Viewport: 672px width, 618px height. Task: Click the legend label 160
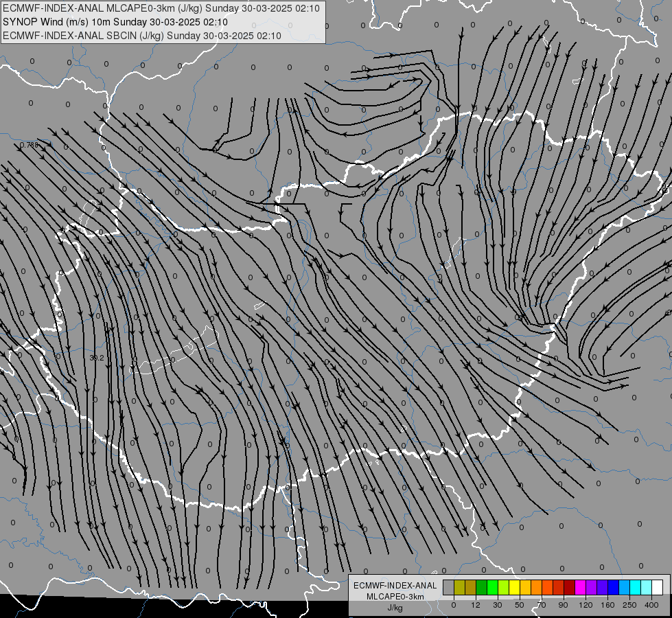click(607, 605)
